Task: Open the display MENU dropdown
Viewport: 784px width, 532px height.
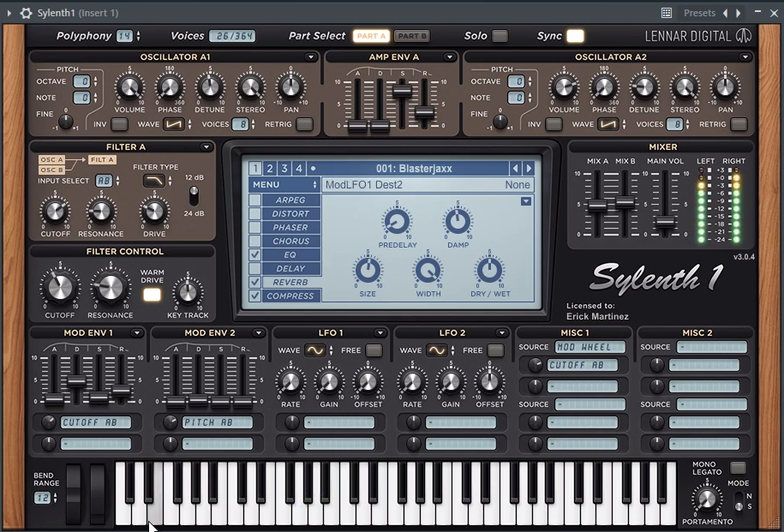Action: click(x=284, y=184)
